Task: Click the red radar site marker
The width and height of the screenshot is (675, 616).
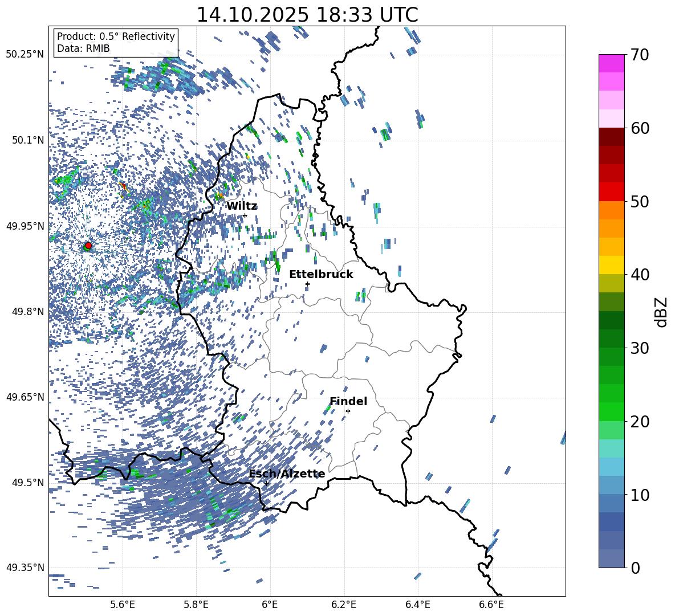Action: 88,246
